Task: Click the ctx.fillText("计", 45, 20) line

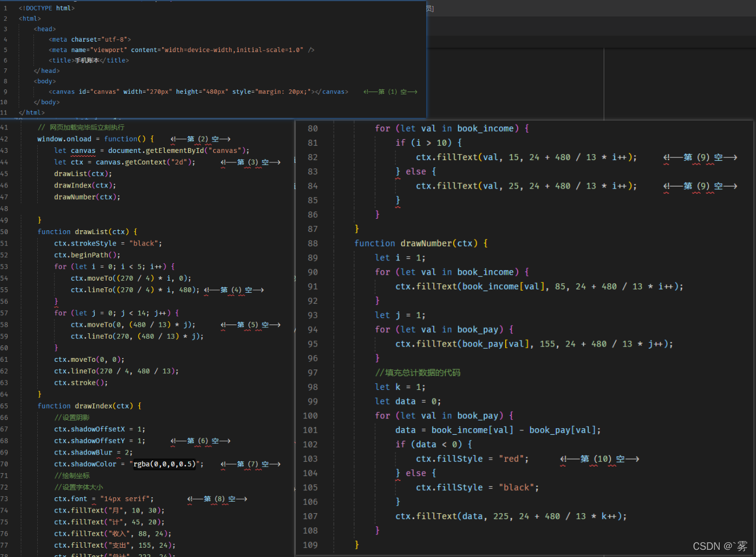Action: click(x=109, y=522)
